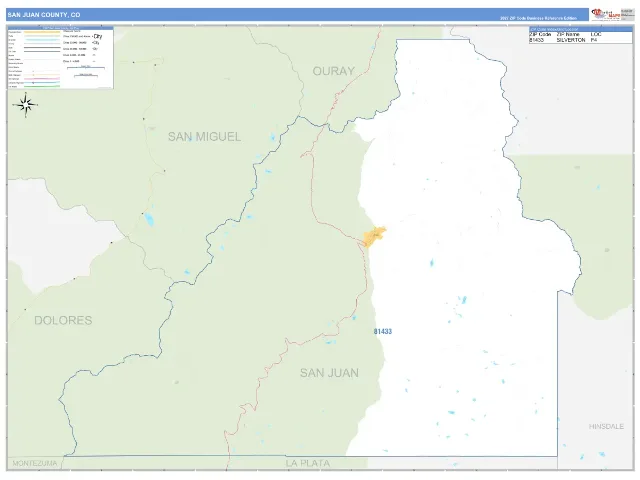Select the orange Silverton city area
640x480 pixels.
pos(374,236)
